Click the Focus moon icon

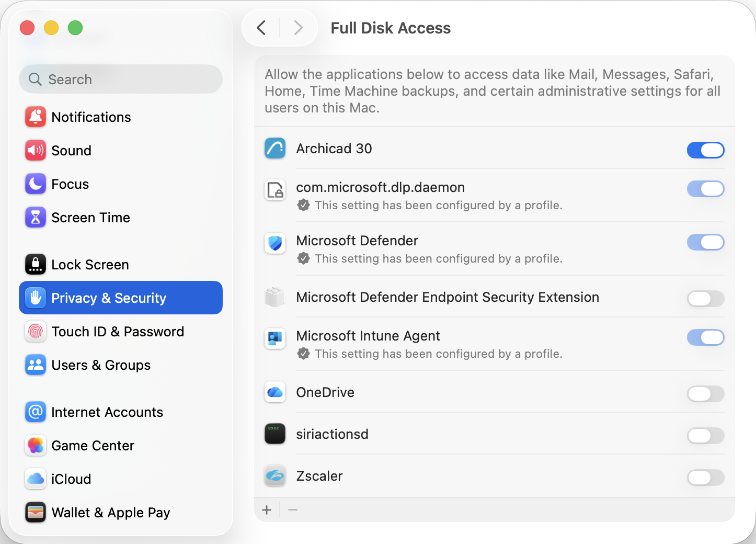point(36,184)
